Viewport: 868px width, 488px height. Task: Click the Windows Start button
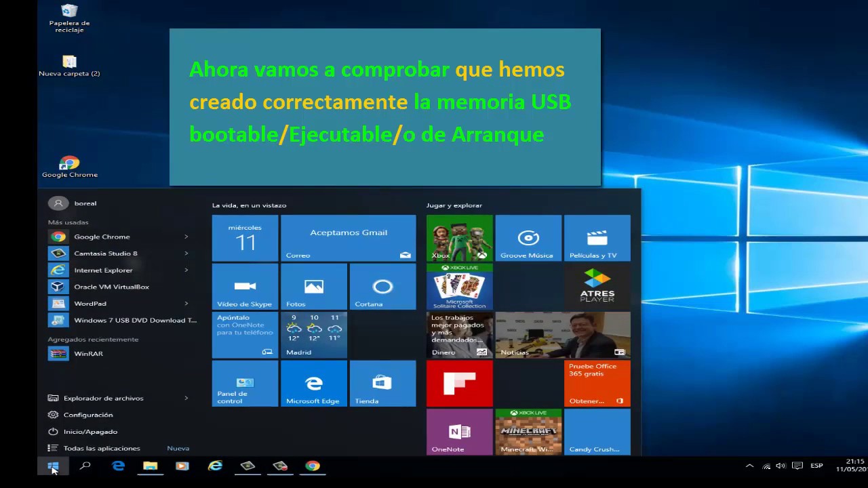click(53, 466)
